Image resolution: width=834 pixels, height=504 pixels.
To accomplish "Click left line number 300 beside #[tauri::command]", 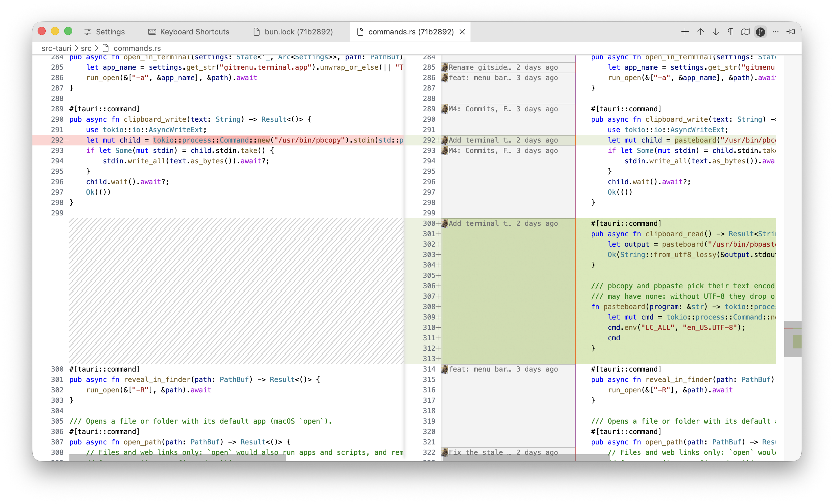I will coord(57,369).
